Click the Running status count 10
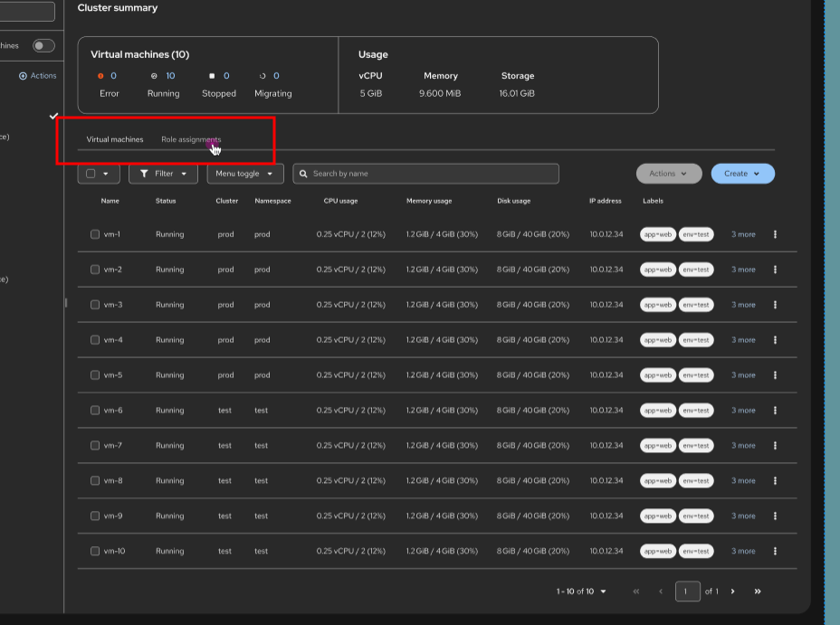The height and width of the screenshot is (625, 840). pyautogui.click(x=169, y=76)
